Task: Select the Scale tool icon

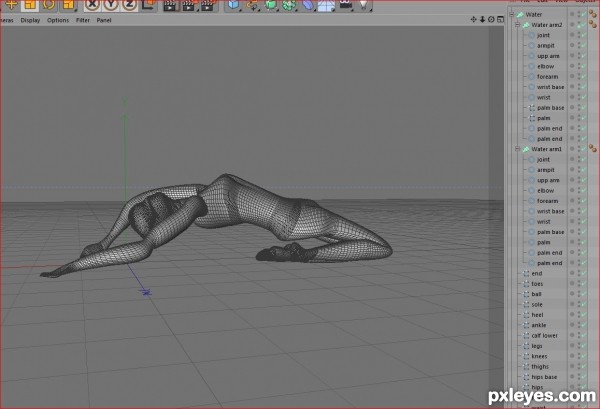Action: pos(30,5)
